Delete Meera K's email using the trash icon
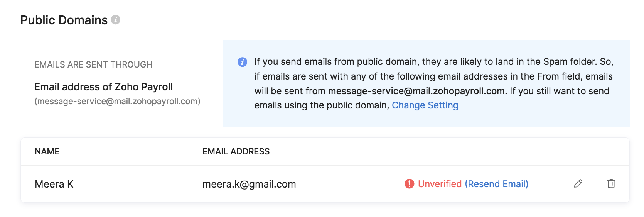This screenshot has width=644, height=217. pos(611,184)
